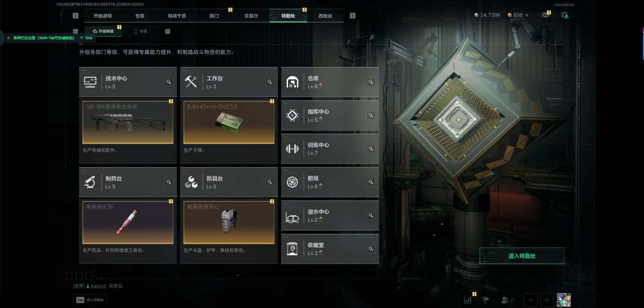This screenshot has width=644, height=308.
Task: Click the 进入特勤处 button
Action: point(522,256)
